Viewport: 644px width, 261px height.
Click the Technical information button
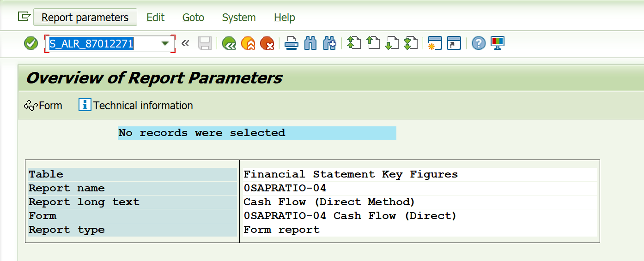pos(136,106)
